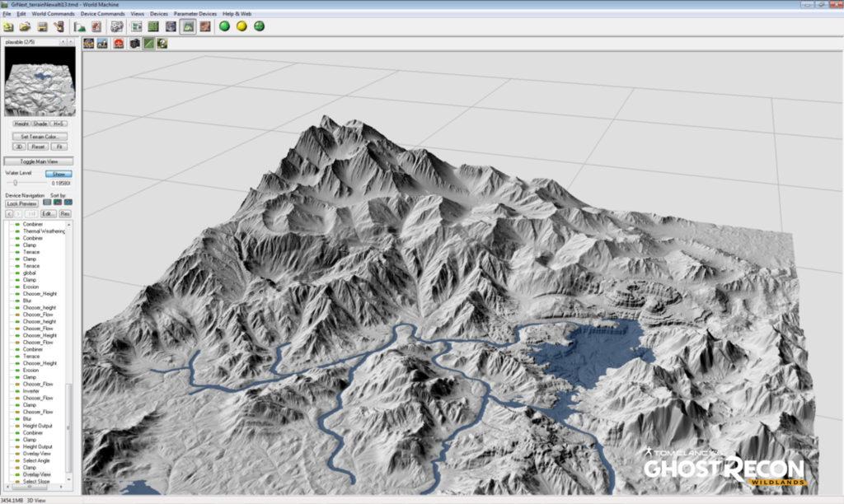Open the Edit menu
844x504 pixels.
coord(21,14)
